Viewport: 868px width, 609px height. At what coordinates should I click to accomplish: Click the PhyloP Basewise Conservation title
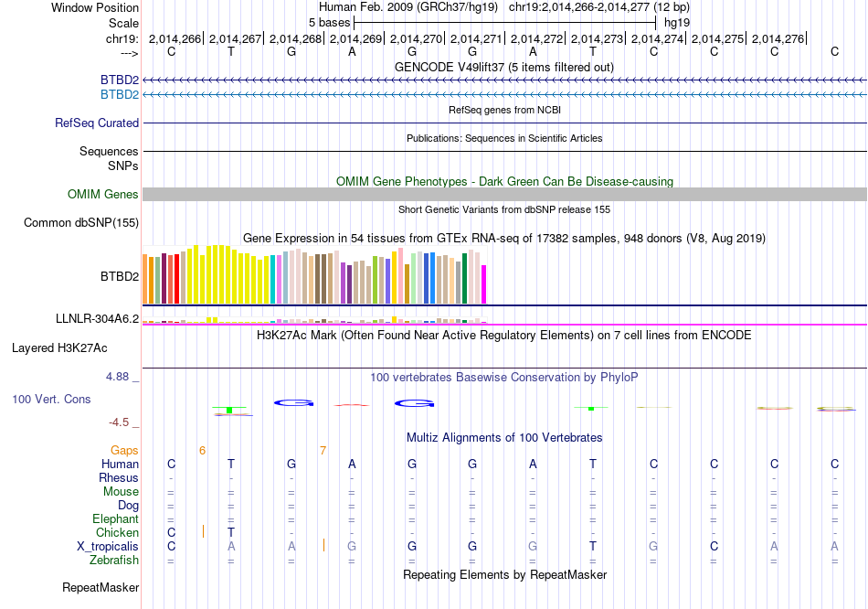(x=504, y=378)
